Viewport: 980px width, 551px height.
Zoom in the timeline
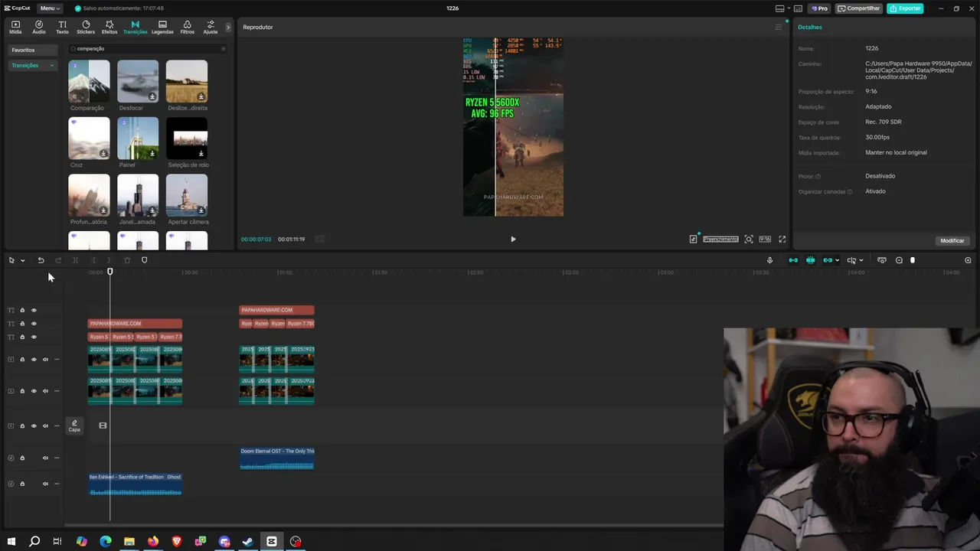[968, 260]
